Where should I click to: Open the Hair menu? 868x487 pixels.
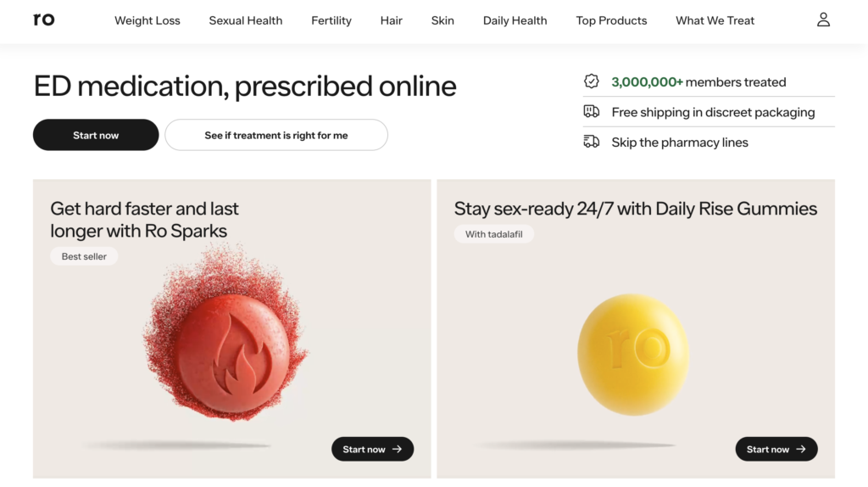coord(392,20)
